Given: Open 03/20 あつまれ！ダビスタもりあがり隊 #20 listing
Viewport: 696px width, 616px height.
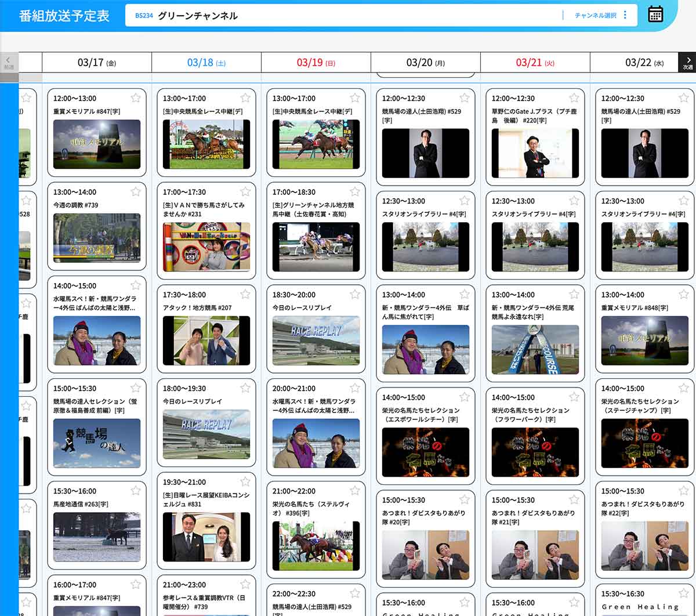Looking at the screenshot, I should click(x=423, y=517).
